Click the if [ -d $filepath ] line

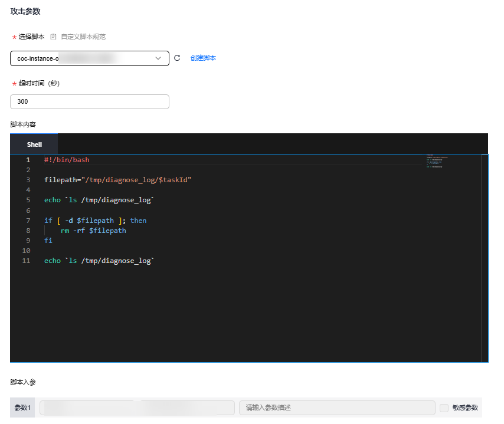(x=95, y=221)
